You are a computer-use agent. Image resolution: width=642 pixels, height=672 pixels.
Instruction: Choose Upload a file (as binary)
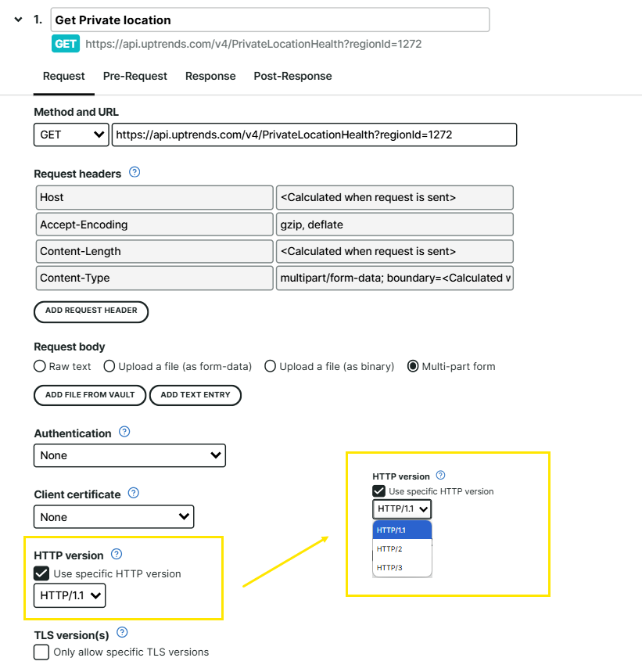tap(271, 366)
